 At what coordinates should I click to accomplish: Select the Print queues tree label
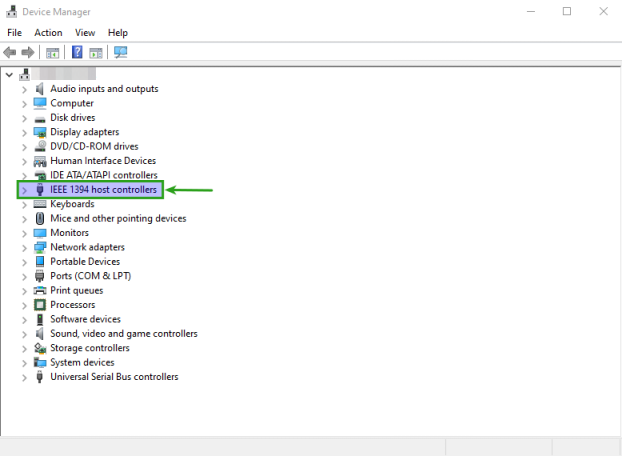pos(77,291)
